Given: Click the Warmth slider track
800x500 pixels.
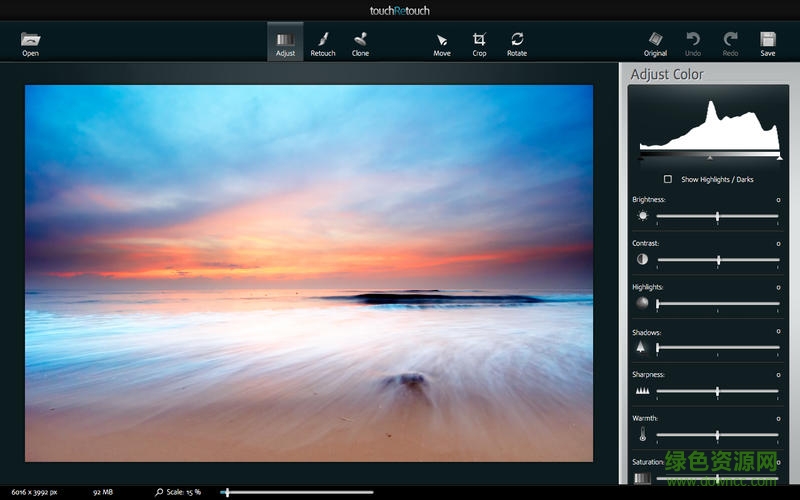Looking at the screenshot, I should 717,435.
